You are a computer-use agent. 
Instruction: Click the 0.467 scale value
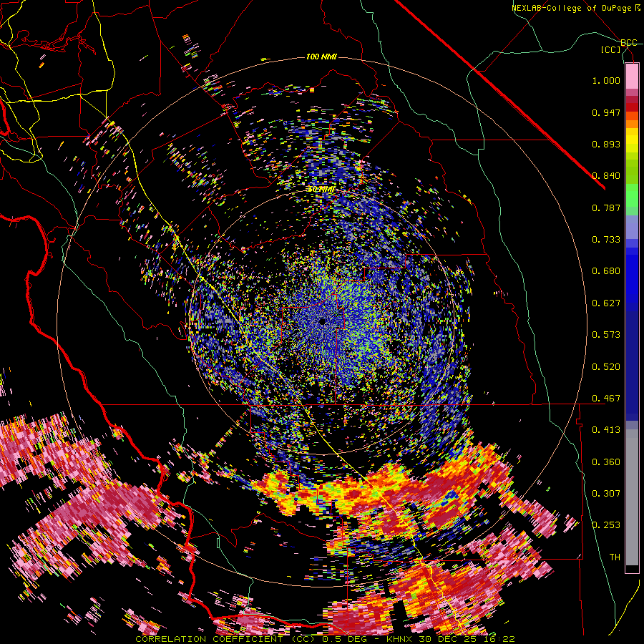(606, 399)
